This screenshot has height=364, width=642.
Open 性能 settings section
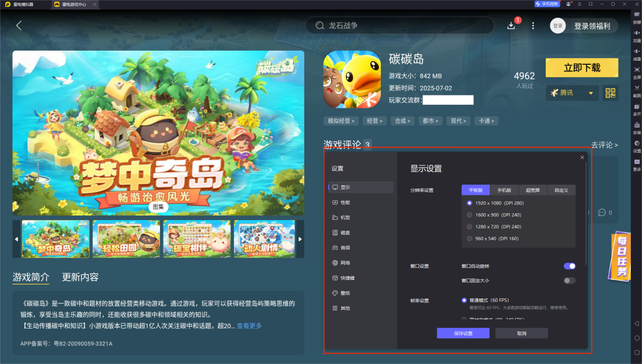tap(361, 203)
